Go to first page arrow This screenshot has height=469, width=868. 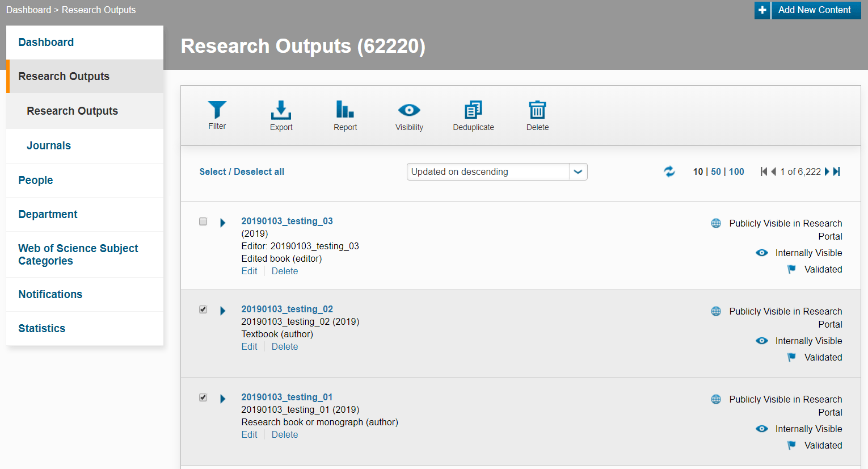[x=764, y=171]
